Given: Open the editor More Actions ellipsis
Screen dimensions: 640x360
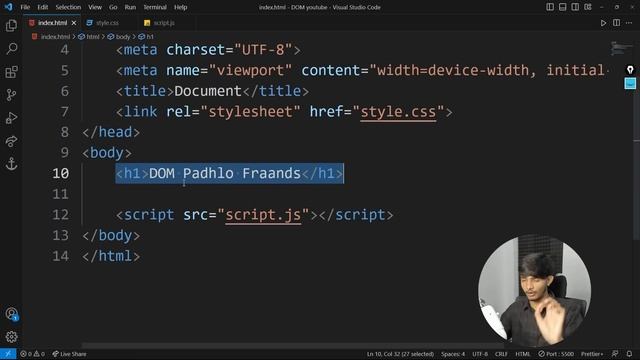Looking at the screenshot, I should (x=629, y=23).
